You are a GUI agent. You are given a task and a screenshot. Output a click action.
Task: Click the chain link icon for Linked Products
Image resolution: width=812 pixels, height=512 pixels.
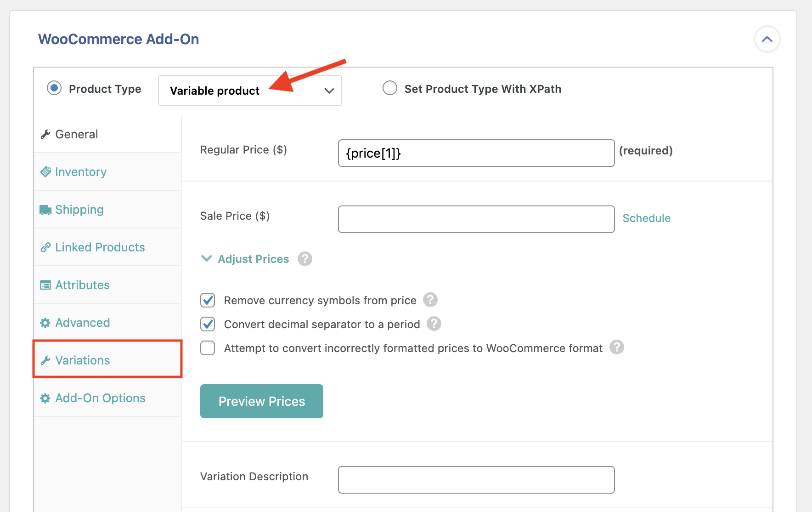click(45, 247)
